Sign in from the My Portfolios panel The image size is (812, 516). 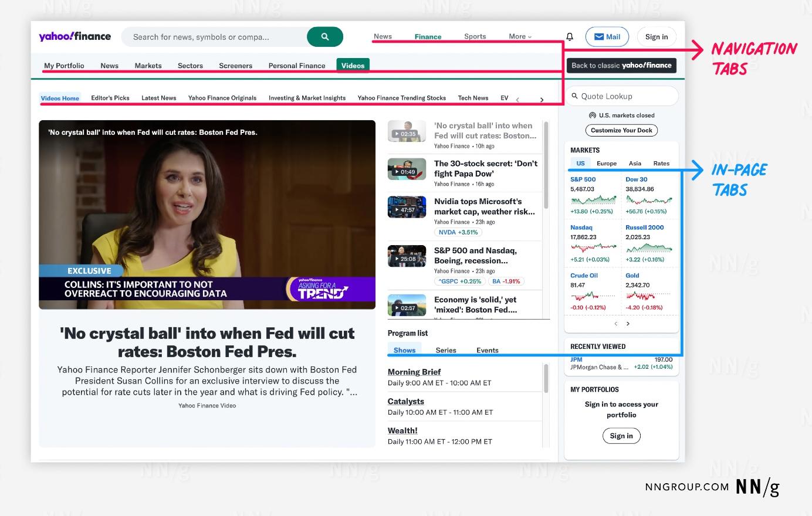click(621, 436)
